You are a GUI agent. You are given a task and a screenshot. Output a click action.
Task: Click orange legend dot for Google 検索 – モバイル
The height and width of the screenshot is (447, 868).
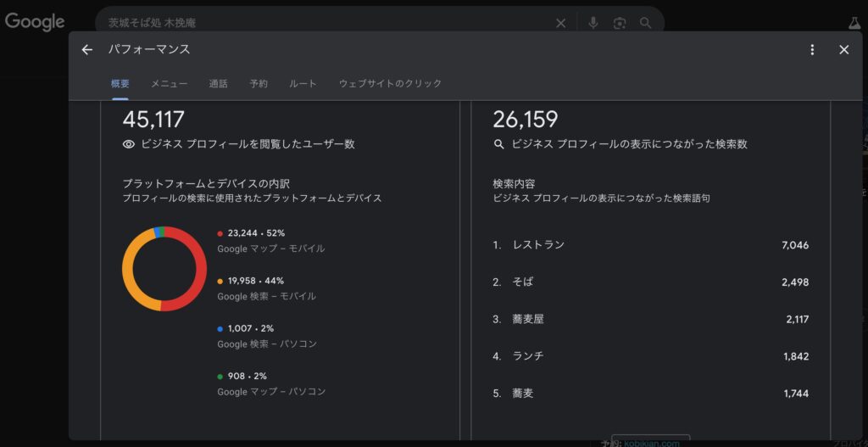(220, 282)
